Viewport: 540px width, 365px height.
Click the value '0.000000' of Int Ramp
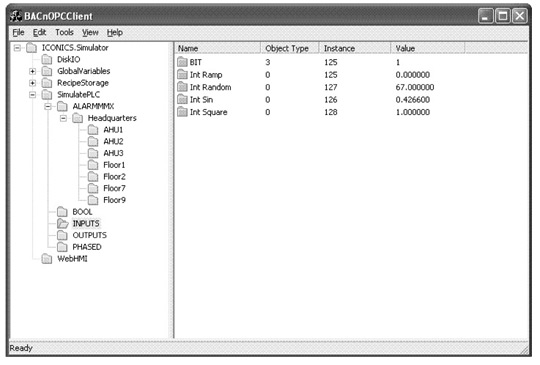[413, 75]
